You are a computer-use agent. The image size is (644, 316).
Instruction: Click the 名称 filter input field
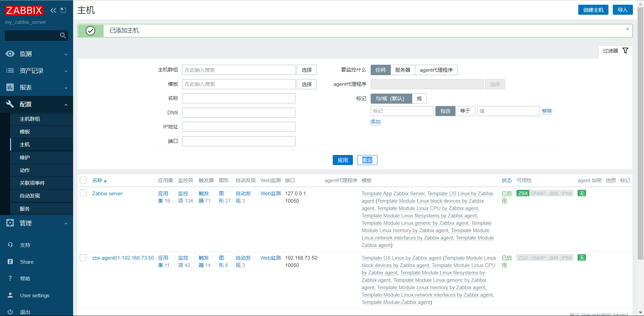point(239,98)
